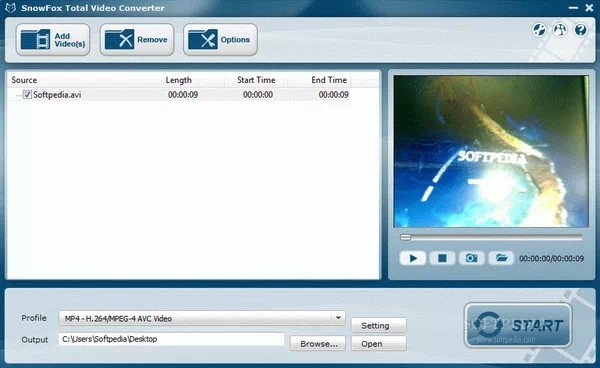Click the 00:00:09 end time cell

[x=334, y=95]
